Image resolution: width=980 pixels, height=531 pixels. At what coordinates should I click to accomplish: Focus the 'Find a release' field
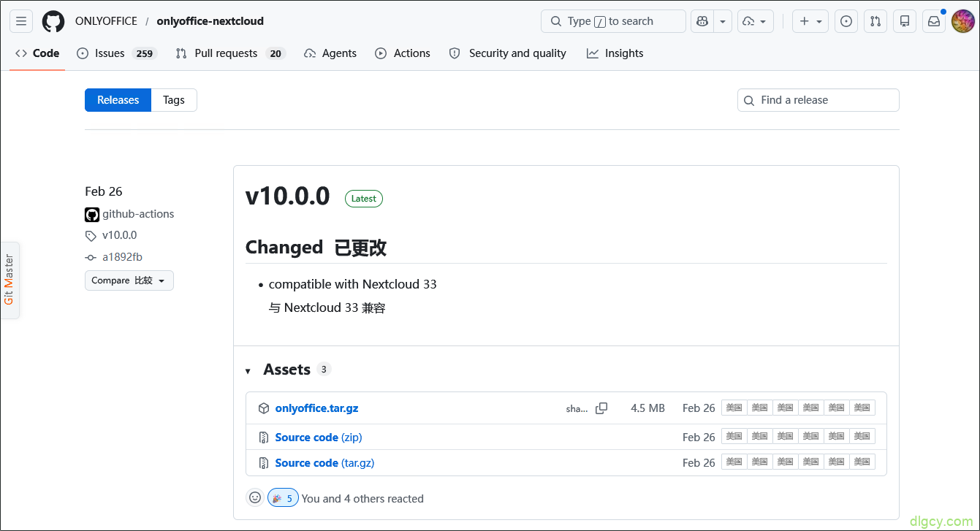tap(818, 100)
